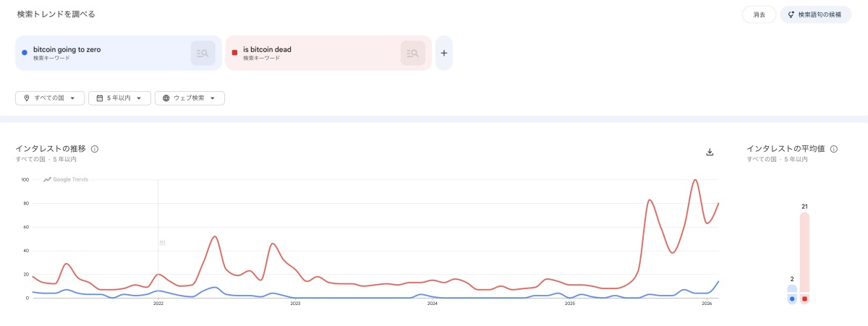Open info icon beside インタレストの平均値
This screenshot has width=868, height=326.
(834, 149)
